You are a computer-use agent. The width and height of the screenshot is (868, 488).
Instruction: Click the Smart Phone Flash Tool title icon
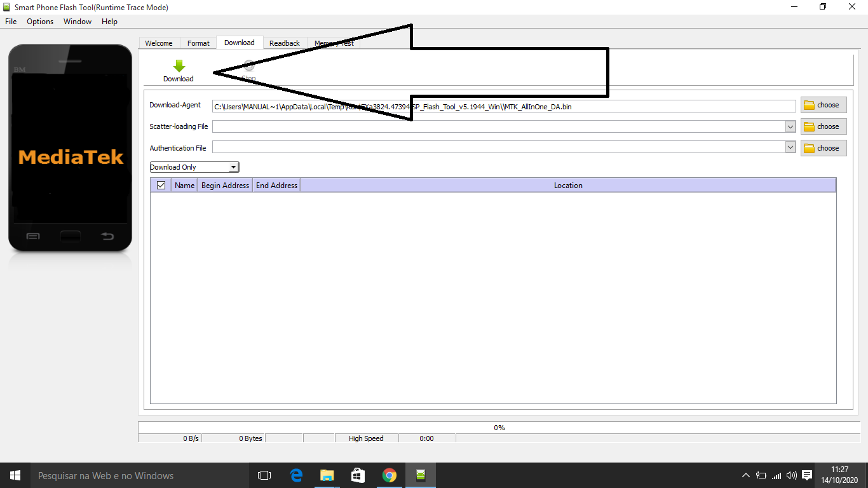click(7, 7)
